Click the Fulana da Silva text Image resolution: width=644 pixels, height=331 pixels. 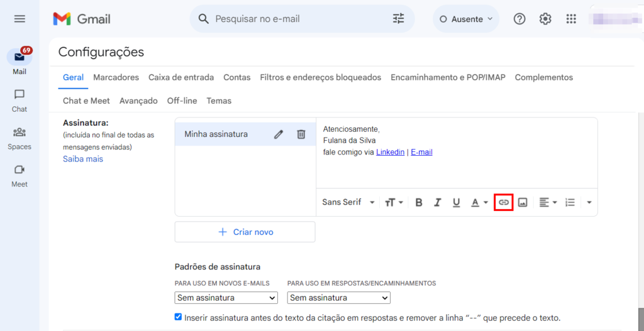pos(350,141)
